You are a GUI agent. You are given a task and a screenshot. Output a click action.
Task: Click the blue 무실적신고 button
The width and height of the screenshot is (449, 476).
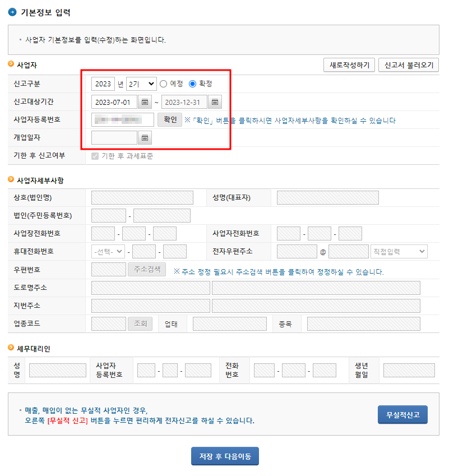pos(402,415)
